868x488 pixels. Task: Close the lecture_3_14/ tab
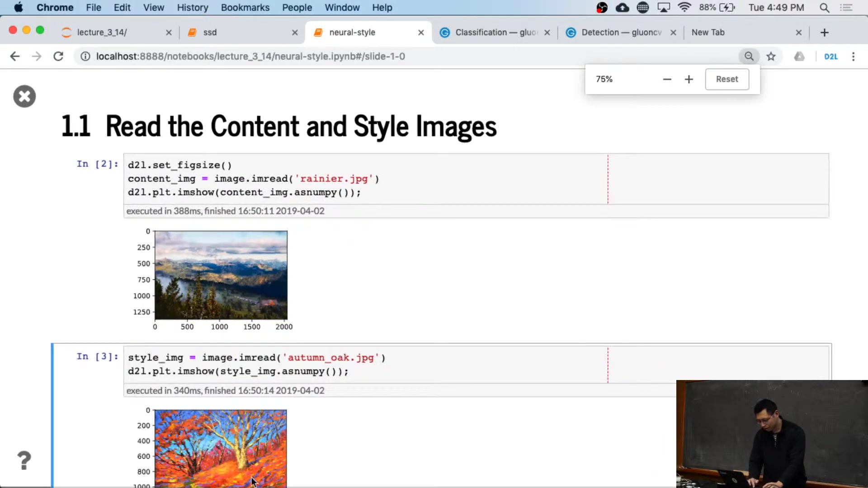(x=169, y=33)
